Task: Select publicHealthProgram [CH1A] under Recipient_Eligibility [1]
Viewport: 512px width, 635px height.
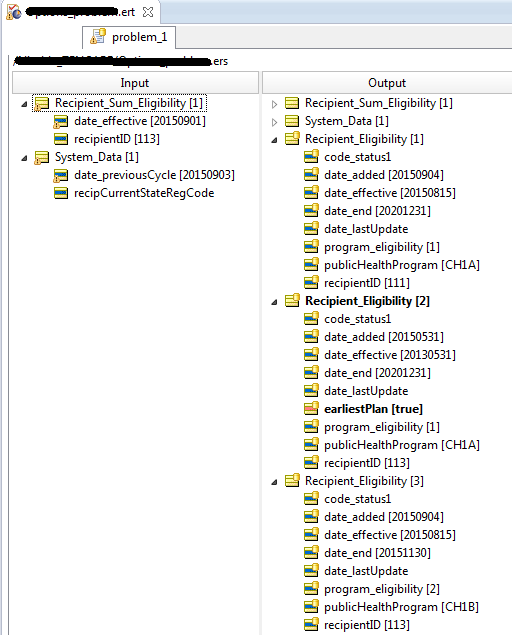Action: pos(401,265)
